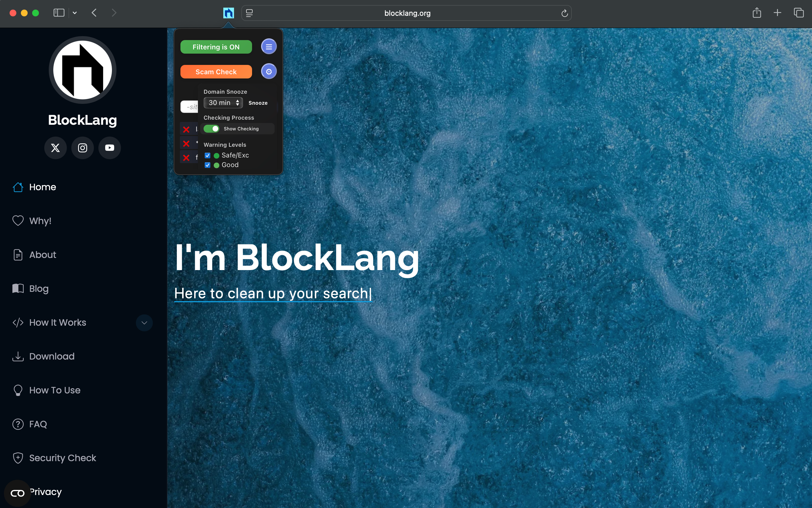Click the BlockLang extension toolbar icon
This screenshot has height=508, width=812.
228,13
